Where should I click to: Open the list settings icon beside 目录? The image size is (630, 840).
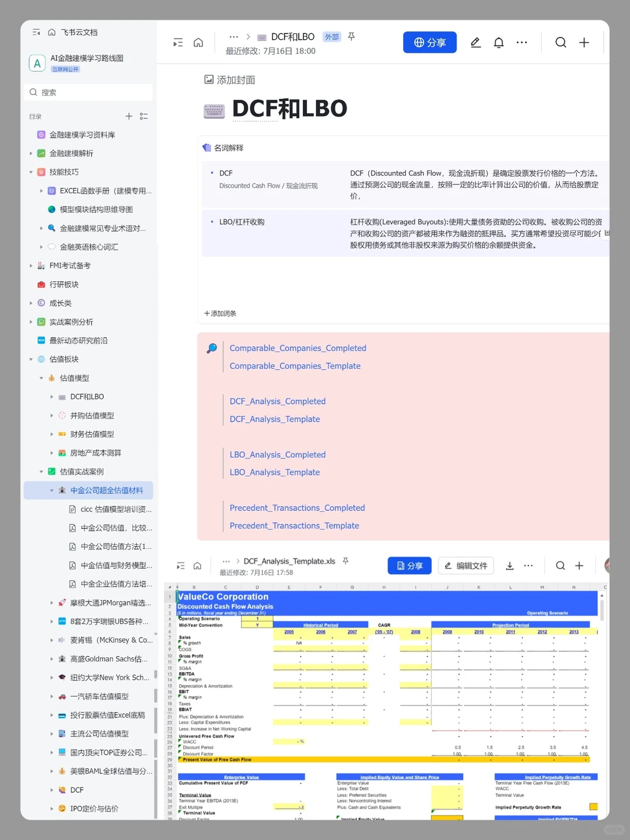144,116
